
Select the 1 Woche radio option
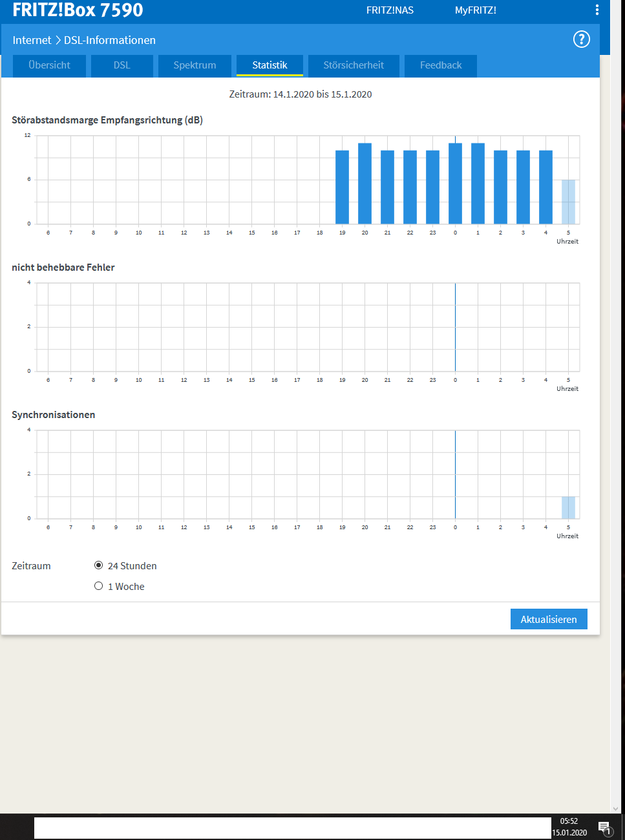coord(98,586)
